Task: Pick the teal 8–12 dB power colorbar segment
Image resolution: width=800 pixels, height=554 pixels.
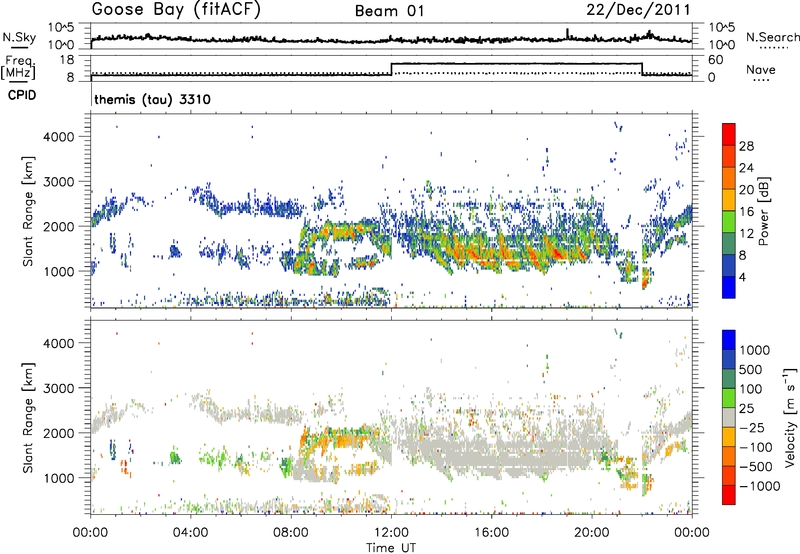Action: [x=729, y=244]
